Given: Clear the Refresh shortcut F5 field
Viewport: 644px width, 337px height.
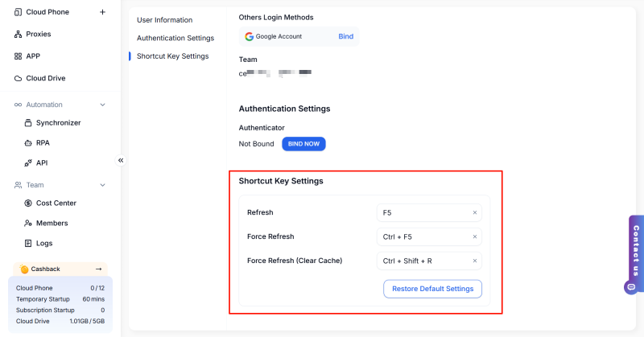Looking at the screenshot, I should tap(474, 213).
